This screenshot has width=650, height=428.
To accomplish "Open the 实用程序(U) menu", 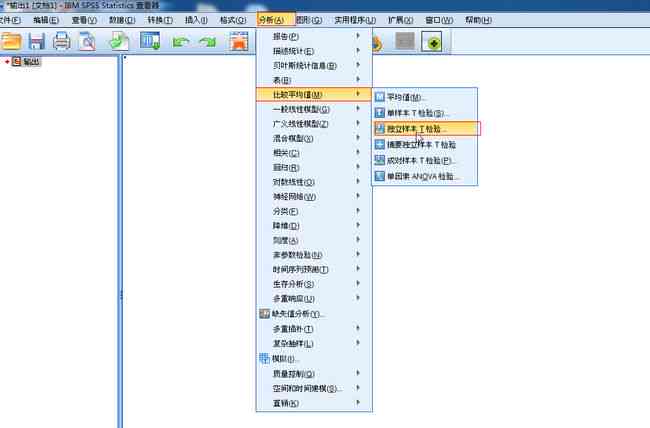I will (355, 20).
